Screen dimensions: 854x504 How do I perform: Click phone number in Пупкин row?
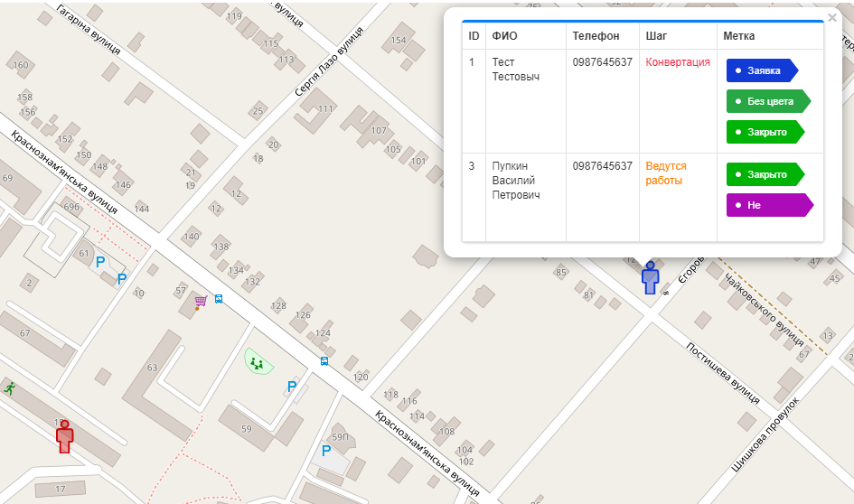[x=603, y=166]
